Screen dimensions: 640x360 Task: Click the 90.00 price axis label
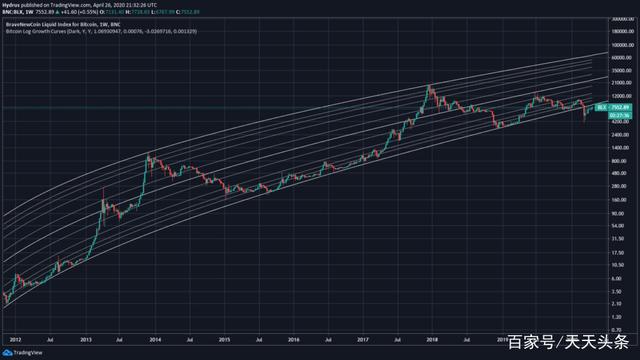619,213
